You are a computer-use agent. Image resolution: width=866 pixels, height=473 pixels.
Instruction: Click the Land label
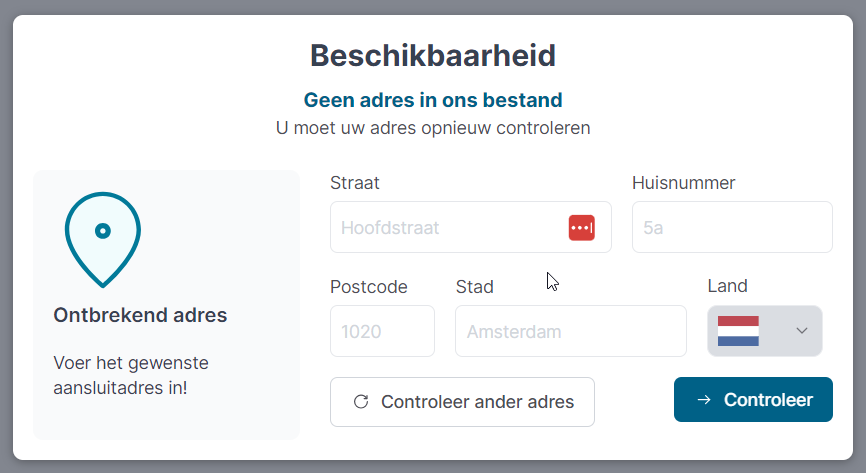tap(727, 286)
